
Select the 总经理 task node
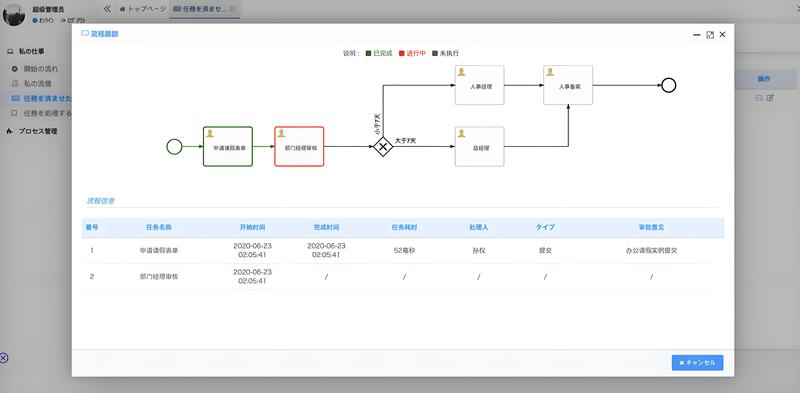click(480, 146)
